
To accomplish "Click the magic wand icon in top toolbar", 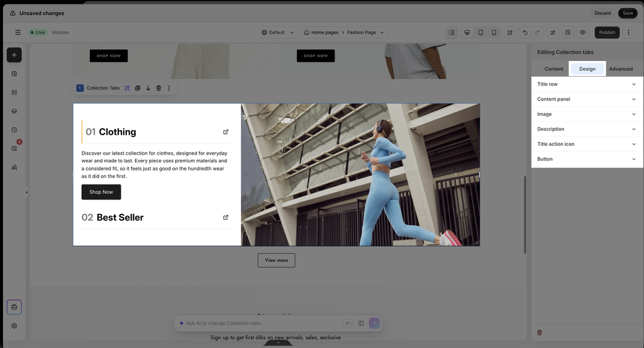I will (x=509, y=33).
